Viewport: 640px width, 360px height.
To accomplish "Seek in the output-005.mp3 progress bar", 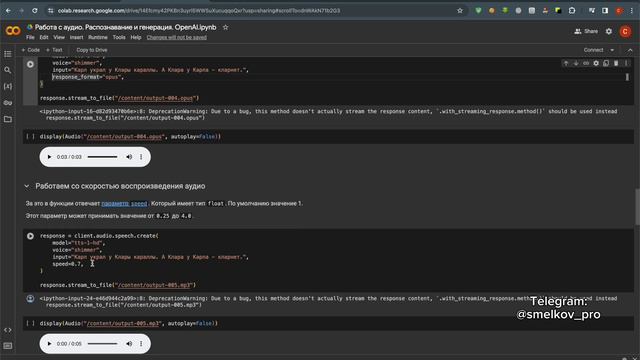I will click(102, 344).
